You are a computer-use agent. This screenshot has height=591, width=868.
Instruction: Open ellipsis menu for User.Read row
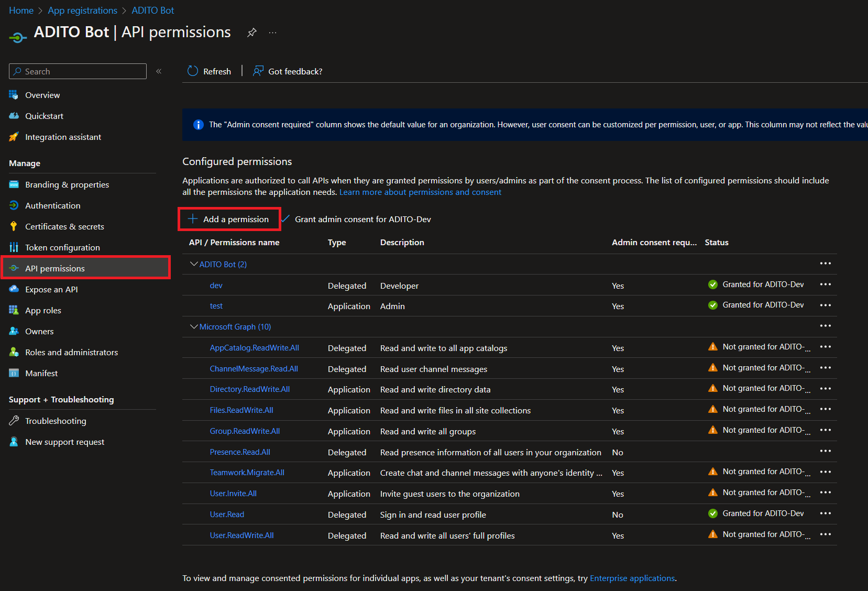[826, 513]
